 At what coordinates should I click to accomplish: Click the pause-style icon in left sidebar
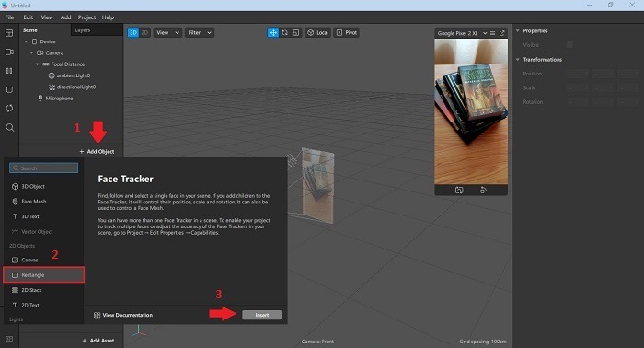(x=9, y=71)
